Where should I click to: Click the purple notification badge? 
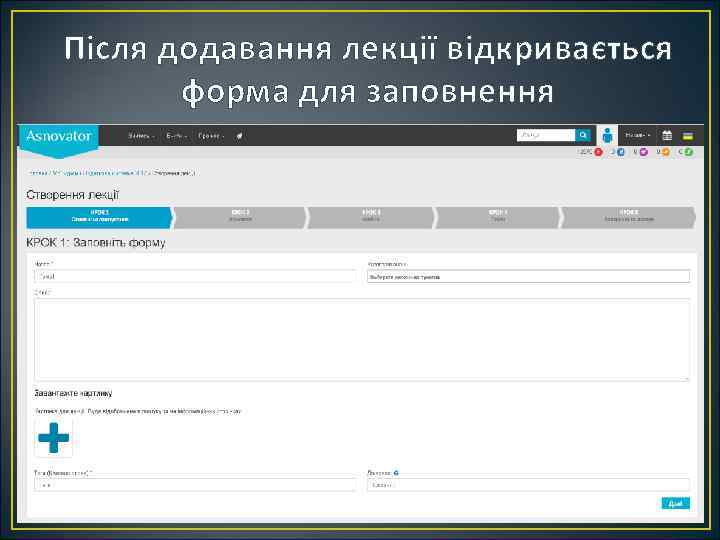tap(643, 152)
